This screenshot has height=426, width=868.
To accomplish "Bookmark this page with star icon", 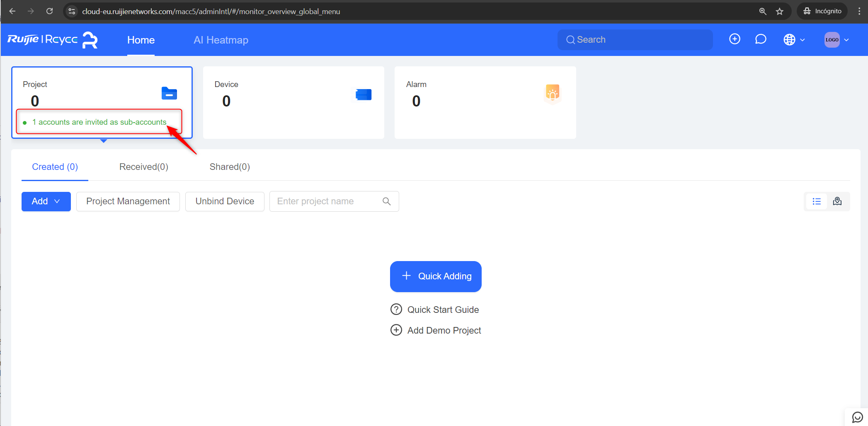I will pos(780,11).
